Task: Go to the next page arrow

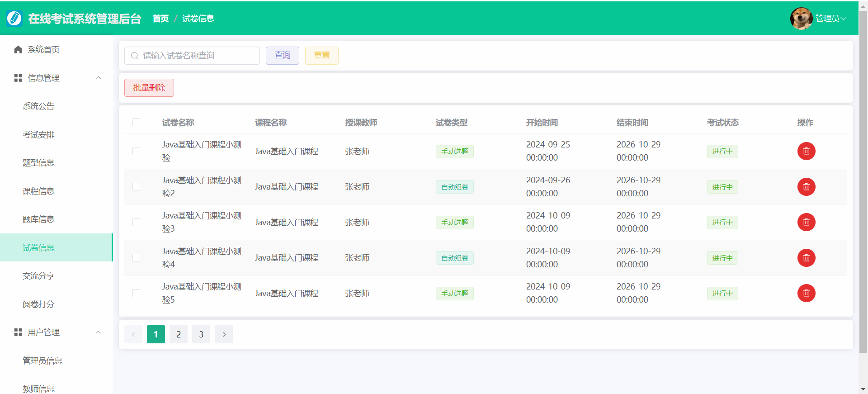Action: pos(224,334)
